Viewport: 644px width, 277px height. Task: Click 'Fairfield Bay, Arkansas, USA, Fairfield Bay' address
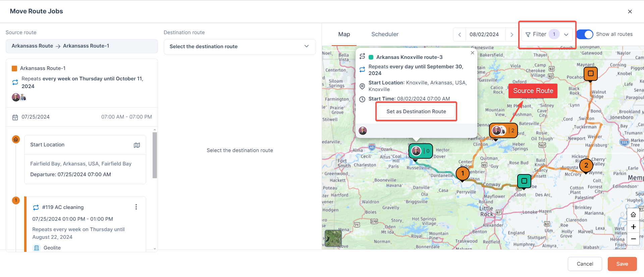point(81,164)
